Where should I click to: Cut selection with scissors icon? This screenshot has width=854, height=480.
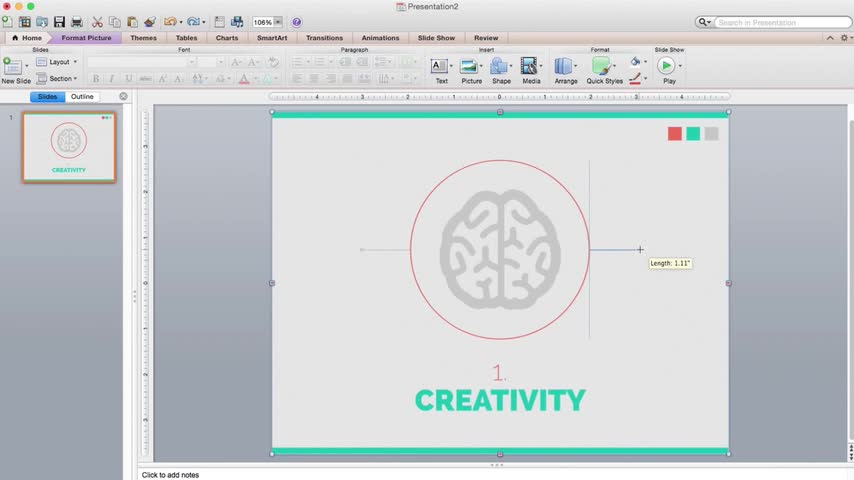(97, 22)
